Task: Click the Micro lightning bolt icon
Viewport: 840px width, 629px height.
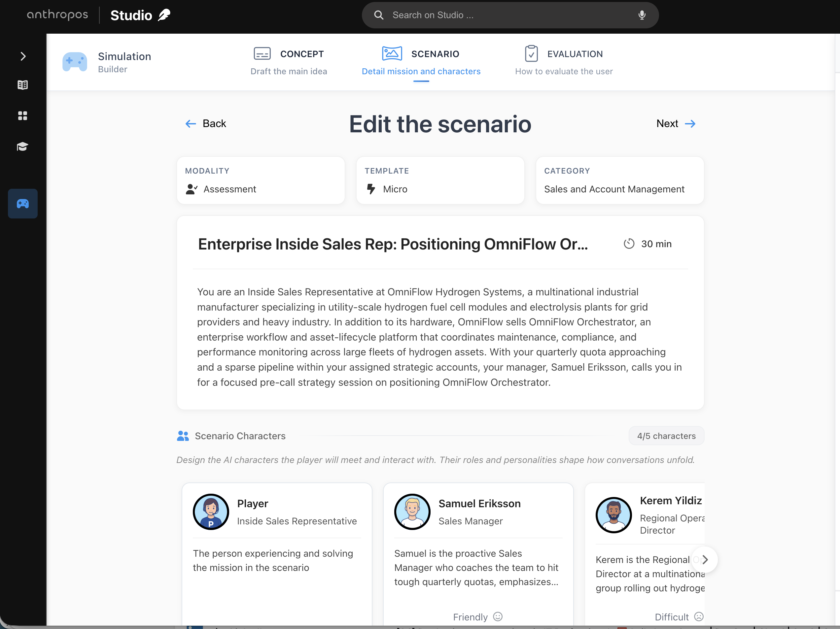Action: 371,189
